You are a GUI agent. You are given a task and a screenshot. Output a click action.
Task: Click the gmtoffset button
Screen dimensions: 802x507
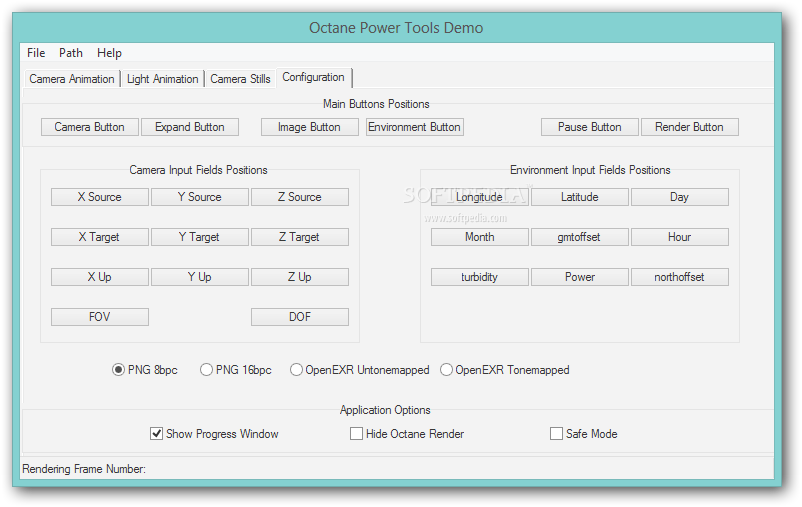click(x=580, y=237)
